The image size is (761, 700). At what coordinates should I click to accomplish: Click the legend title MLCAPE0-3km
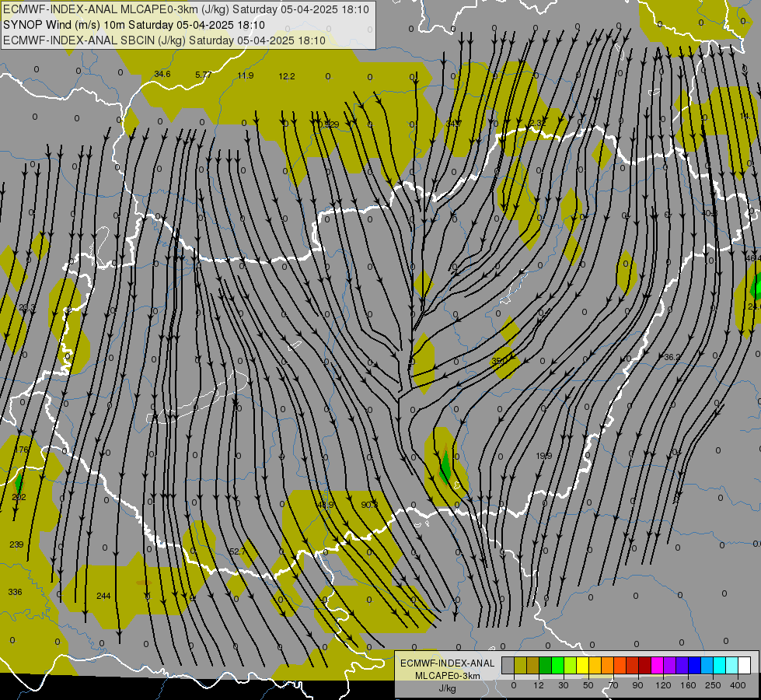447,676
